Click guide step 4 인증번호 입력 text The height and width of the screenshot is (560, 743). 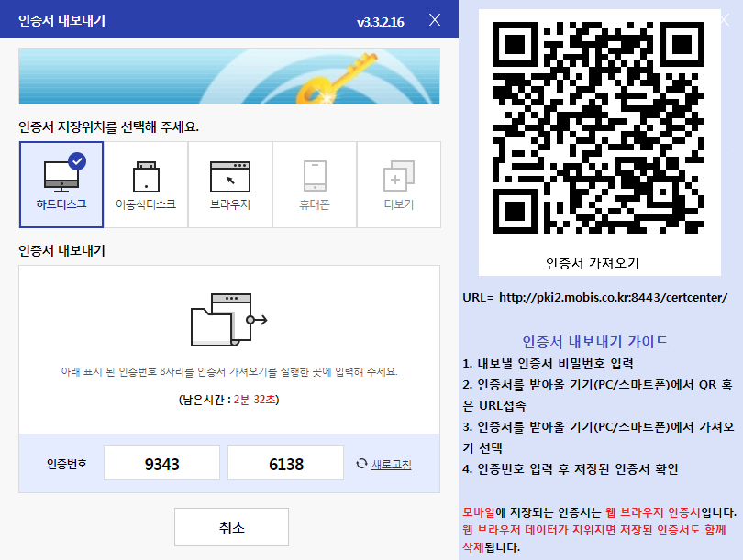[x=570, y=469]
